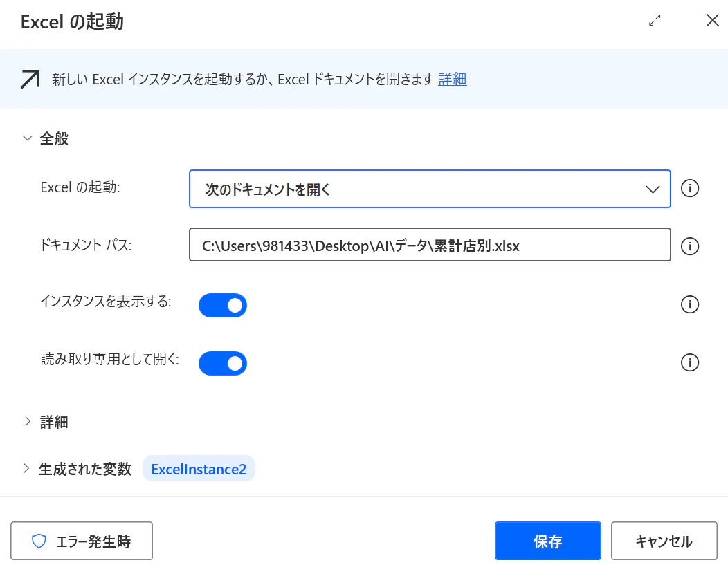Screen dimensions: 728x574
Task: Close the Excel の起動 dialog
Action: click(712, 21)
